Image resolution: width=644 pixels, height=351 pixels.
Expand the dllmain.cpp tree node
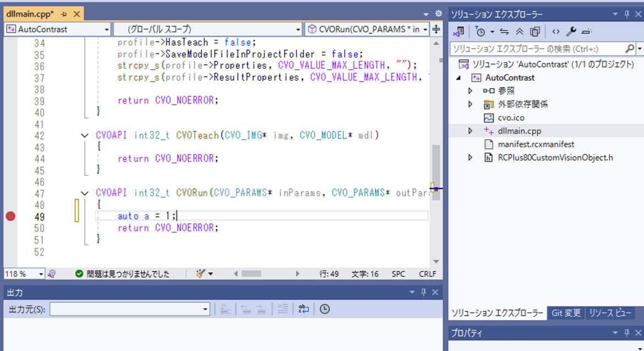[470, 131]
